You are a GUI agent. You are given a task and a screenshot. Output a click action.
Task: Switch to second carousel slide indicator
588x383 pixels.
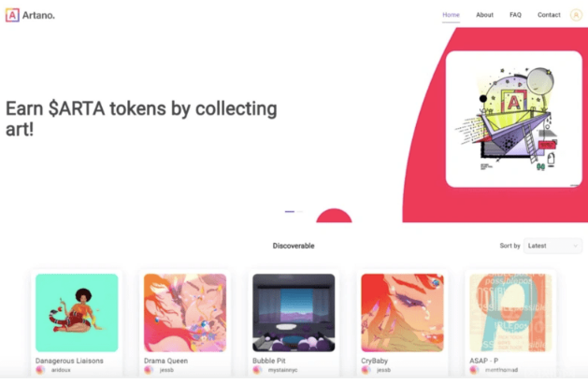click(300, 212)
